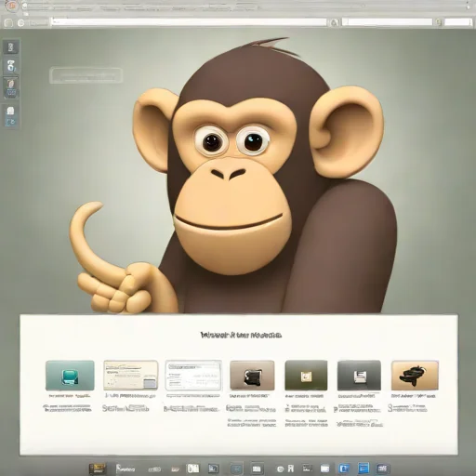Select the dark figure icon in the sidebar
The height and width of the screenshot is (476, 476).
click(11, 47)
